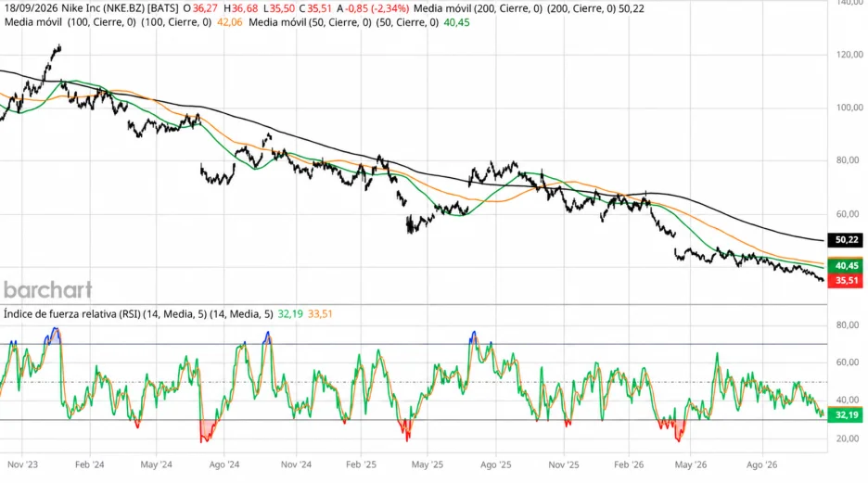Select the Media móvil 200 legend label
The image size is (868, 483).
point(478,9)
